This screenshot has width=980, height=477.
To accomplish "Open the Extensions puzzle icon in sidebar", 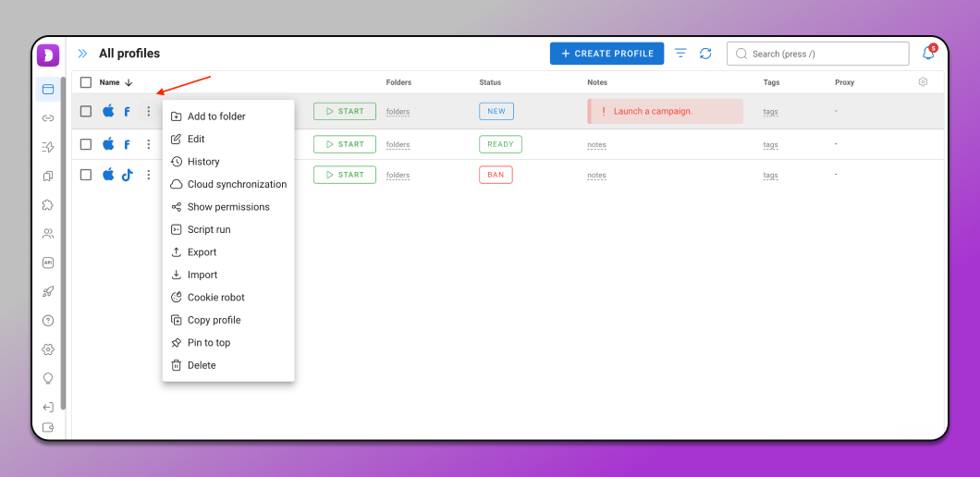I will pos(48,204).
